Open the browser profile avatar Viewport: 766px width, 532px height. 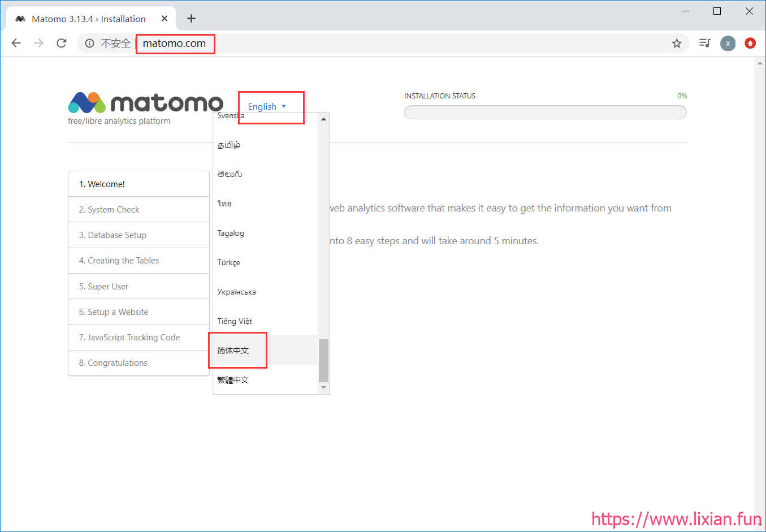pos(728,44)
